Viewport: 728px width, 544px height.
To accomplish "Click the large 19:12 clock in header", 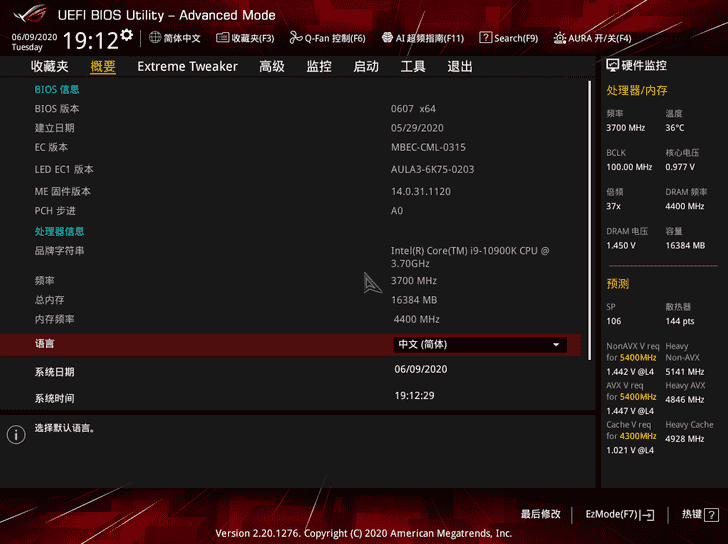I will 91,41.
